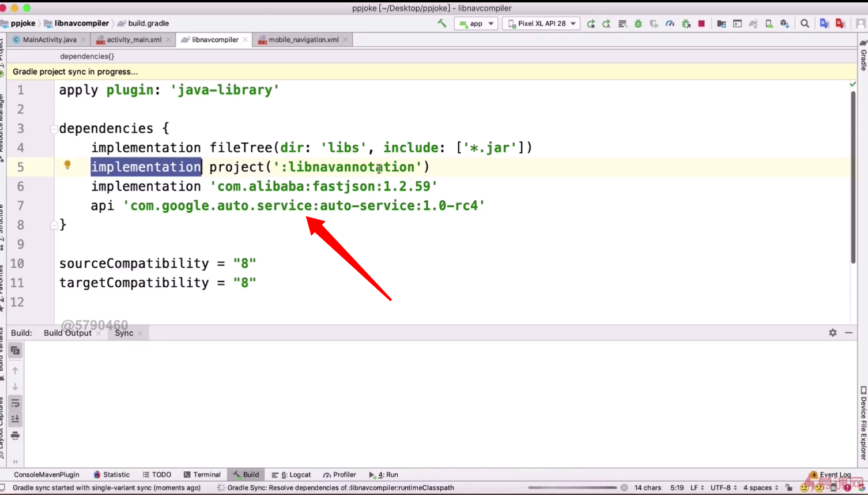Click Apply Code Changes list icon

[622, 24]
